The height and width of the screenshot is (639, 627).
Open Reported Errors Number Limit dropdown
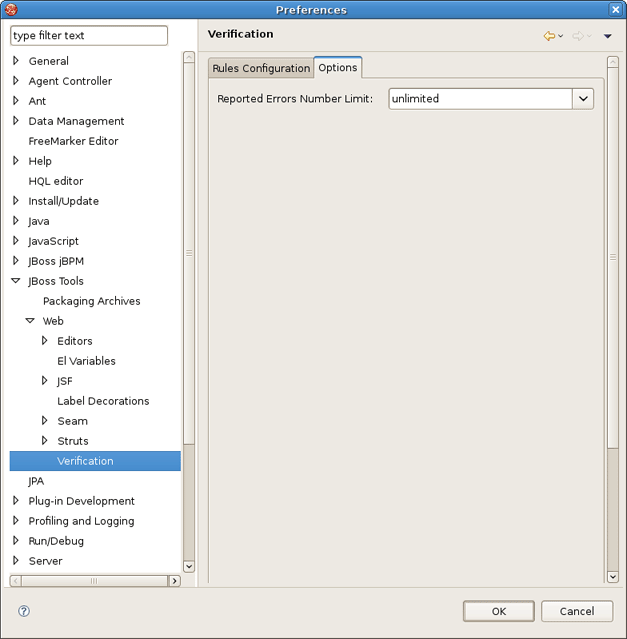pyautogui.click(x=583, y=99)
